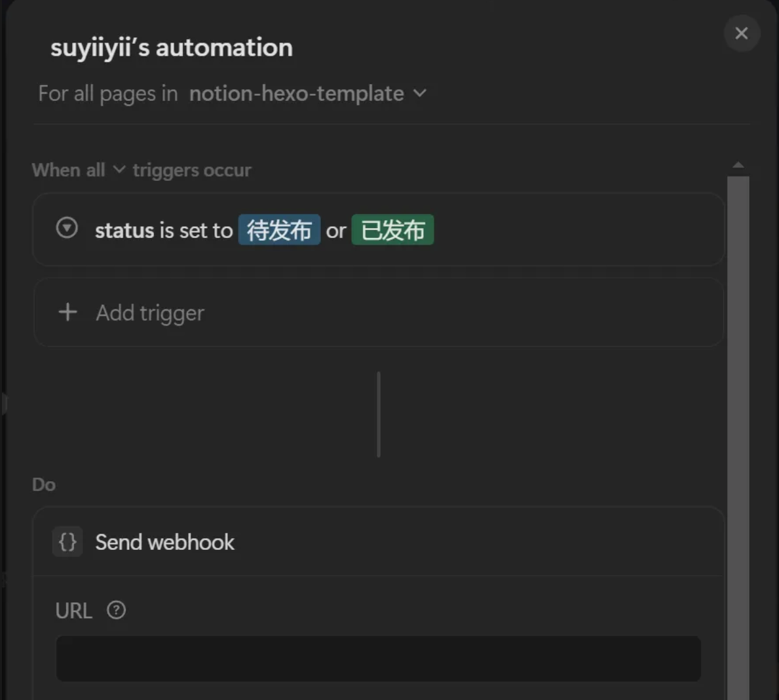The height and width of the screenshot is (700, 779).
Task: Expand the chevron after "When all"
Action: point(119,170)
